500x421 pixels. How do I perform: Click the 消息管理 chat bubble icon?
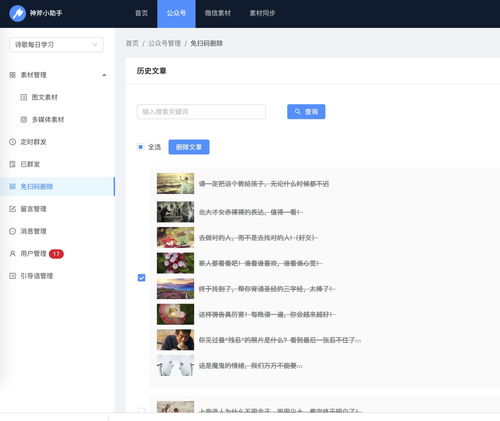12,231
